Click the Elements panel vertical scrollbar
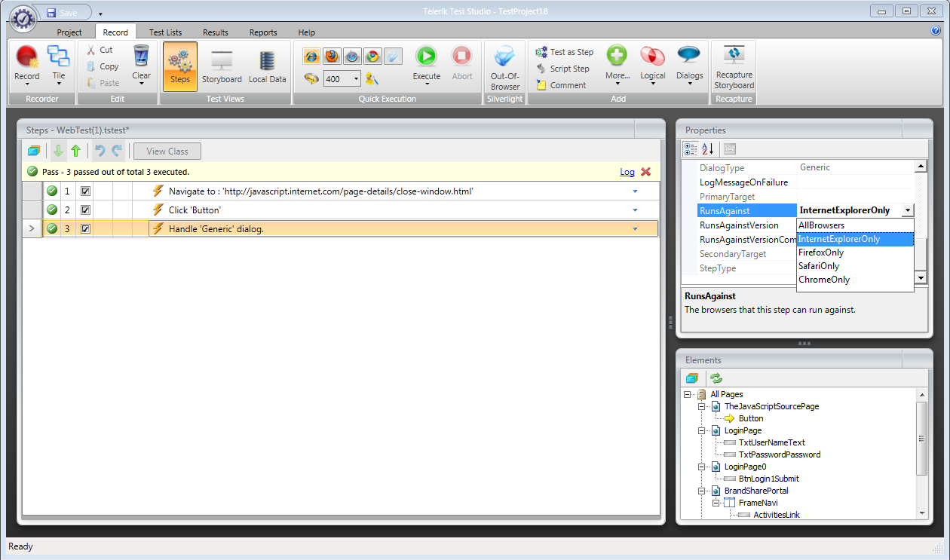Screen dimensions: 950x560 [921, 439]
